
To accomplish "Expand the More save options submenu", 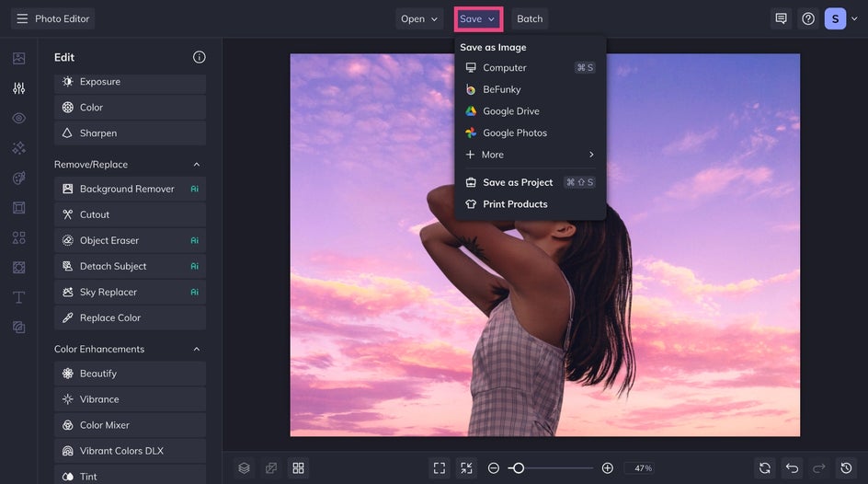I will [531, 155].
